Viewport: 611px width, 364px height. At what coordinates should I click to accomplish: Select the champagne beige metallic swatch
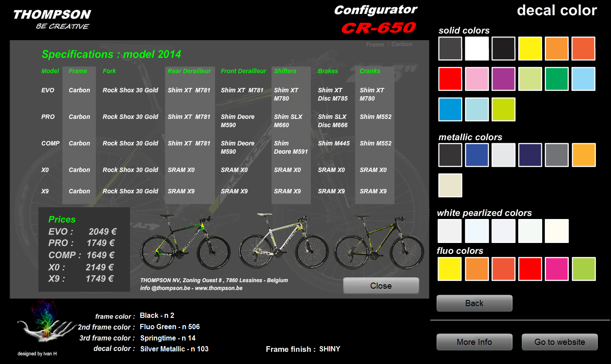[450, 185]
